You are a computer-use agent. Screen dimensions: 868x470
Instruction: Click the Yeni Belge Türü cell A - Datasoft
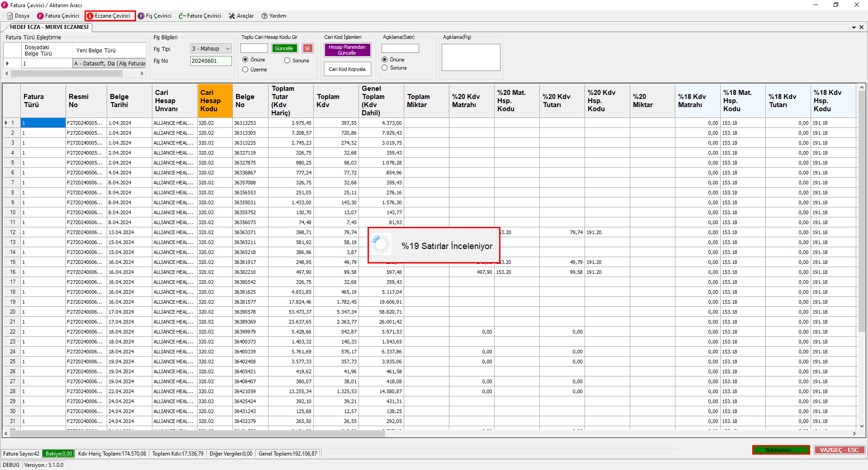109,64
